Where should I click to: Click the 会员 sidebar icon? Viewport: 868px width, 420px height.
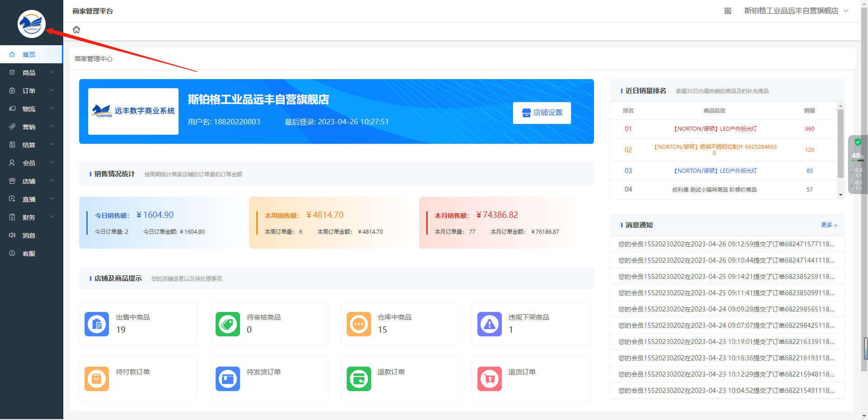(12, 163)
